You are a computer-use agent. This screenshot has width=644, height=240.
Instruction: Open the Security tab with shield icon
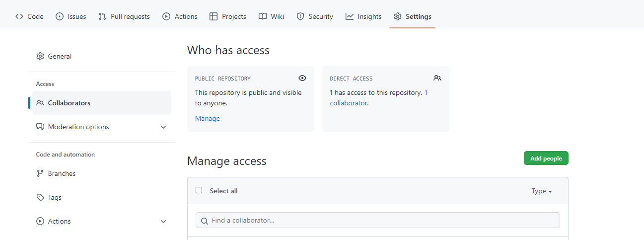[315, 16]
